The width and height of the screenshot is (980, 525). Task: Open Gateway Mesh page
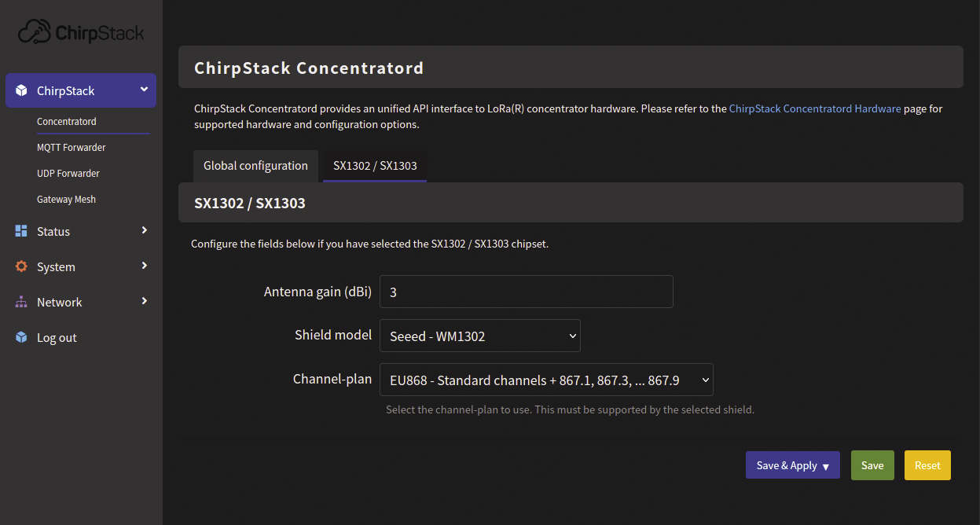click(66, 199)
